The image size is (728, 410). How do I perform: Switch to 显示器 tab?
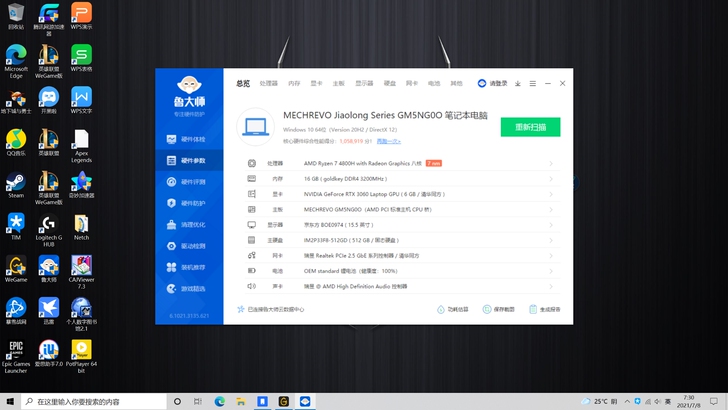tap(364, 84)
